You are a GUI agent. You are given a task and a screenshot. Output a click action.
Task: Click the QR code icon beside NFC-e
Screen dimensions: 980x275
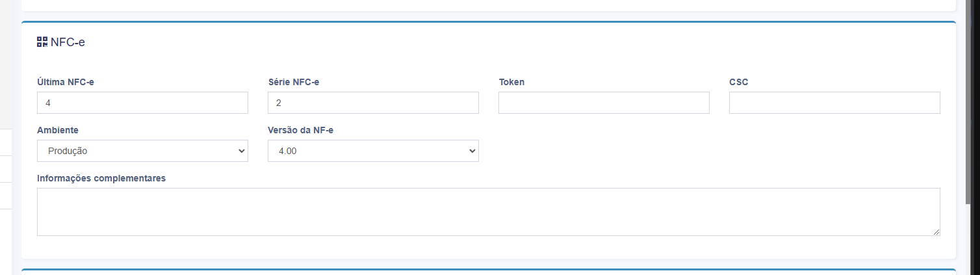42,42
